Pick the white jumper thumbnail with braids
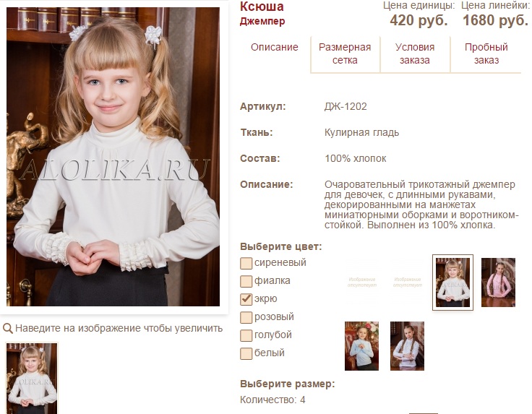The height and width of the screenshot is (414, 532). point(407,346)
